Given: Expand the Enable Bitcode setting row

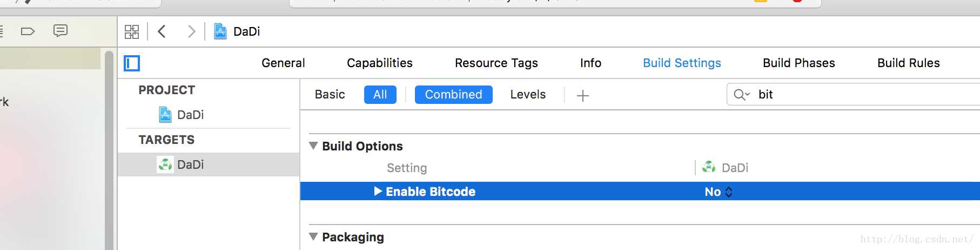Looking at the screenshot, I should point(378,191).
